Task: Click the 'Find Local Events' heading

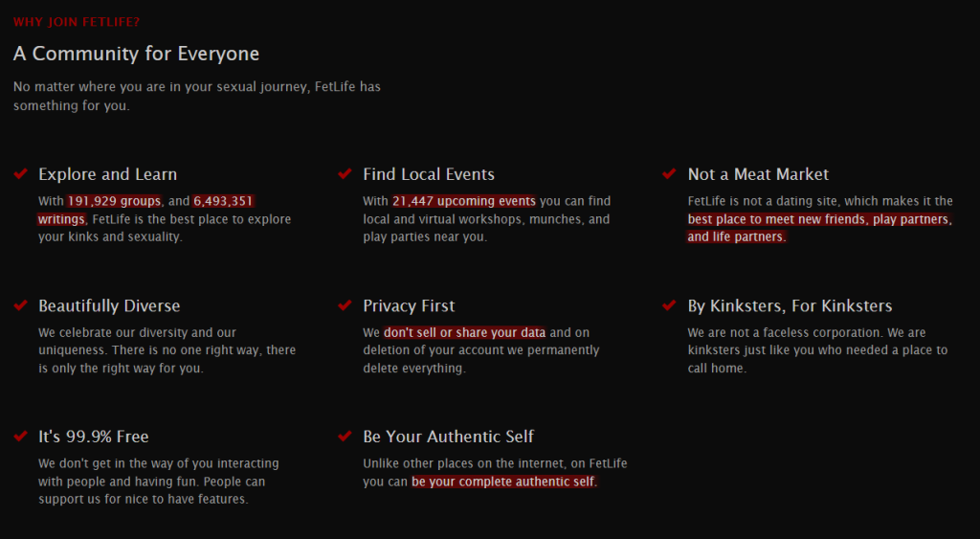Action: (x=429, y=174)
